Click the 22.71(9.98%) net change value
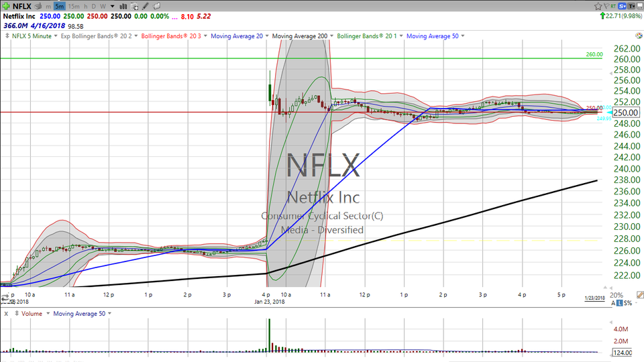Viewport: 644px width, 362px height. tap(623, 16)
